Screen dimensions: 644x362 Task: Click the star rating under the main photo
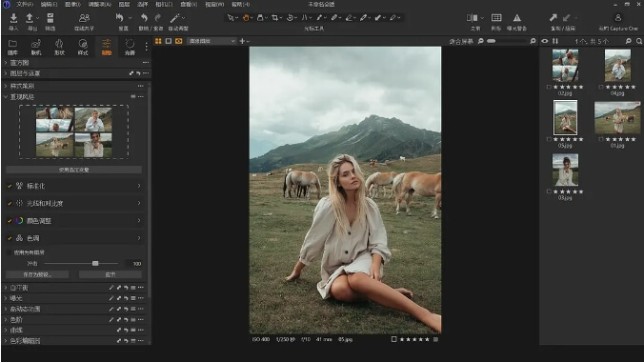pyautogui.click(x=414, y=339)
